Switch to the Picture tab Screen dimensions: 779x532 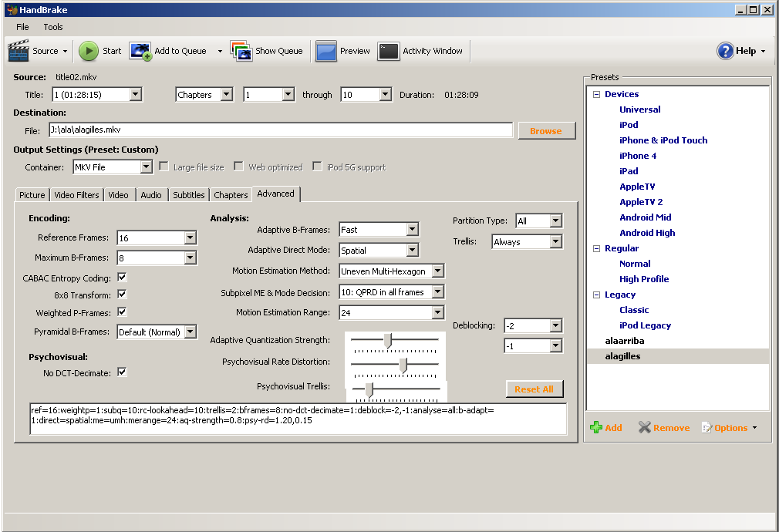[x=32, y=195]
